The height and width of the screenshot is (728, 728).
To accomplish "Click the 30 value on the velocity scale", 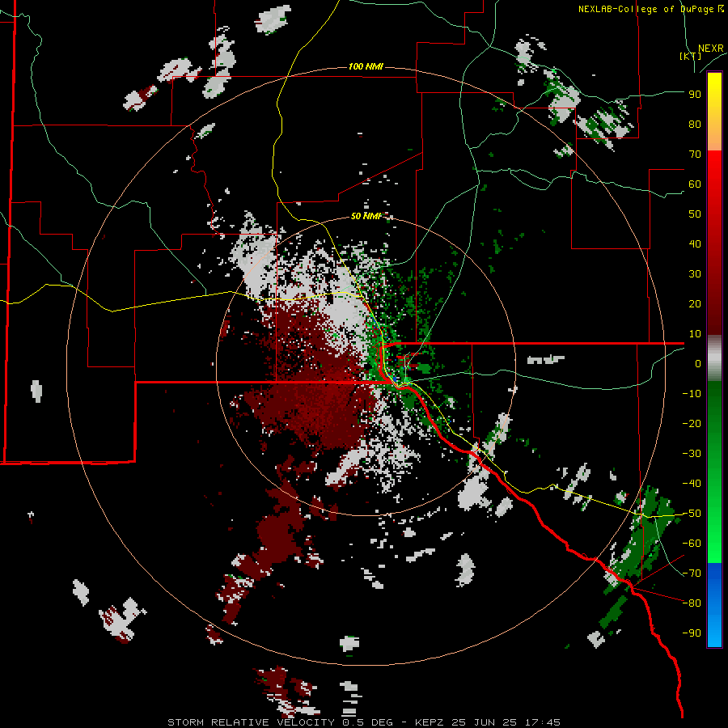I will (x=695, y=274).
